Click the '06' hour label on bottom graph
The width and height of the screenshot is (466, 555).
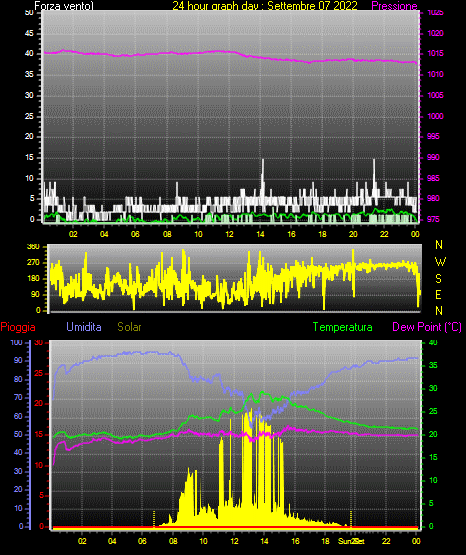142,541
